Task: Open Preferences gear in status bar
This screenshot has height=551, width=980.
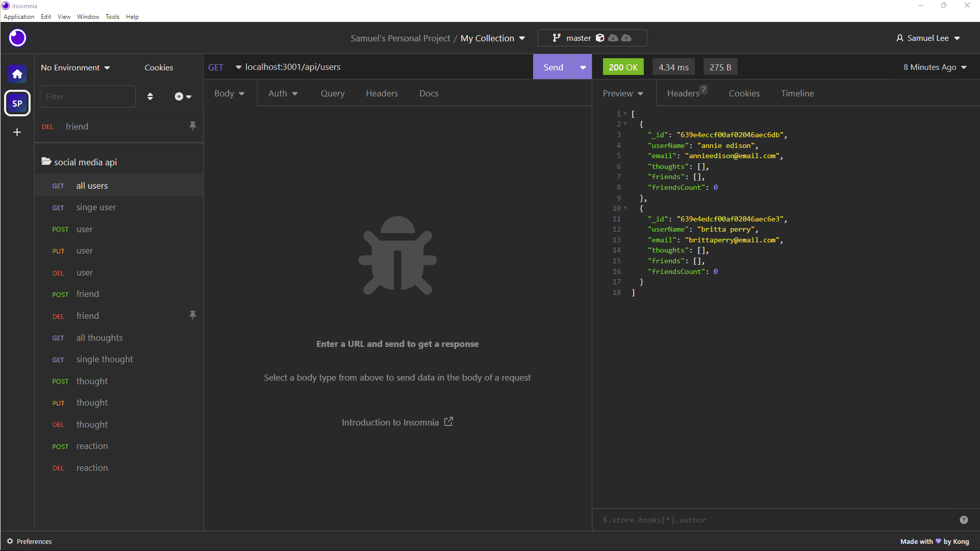Action: point(10,541)
